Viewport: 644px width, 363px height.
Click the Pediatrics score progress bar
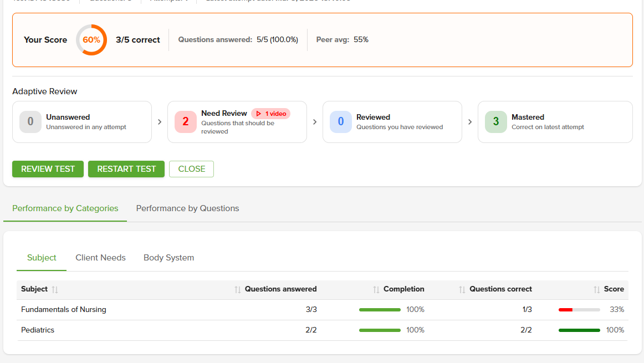pyautogui.click(x=579, y=330)
